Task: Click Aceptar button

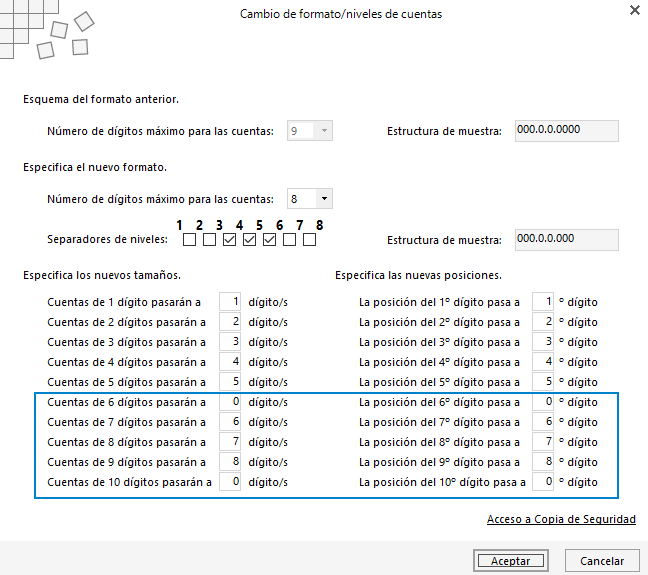Action: coord(510,561)
